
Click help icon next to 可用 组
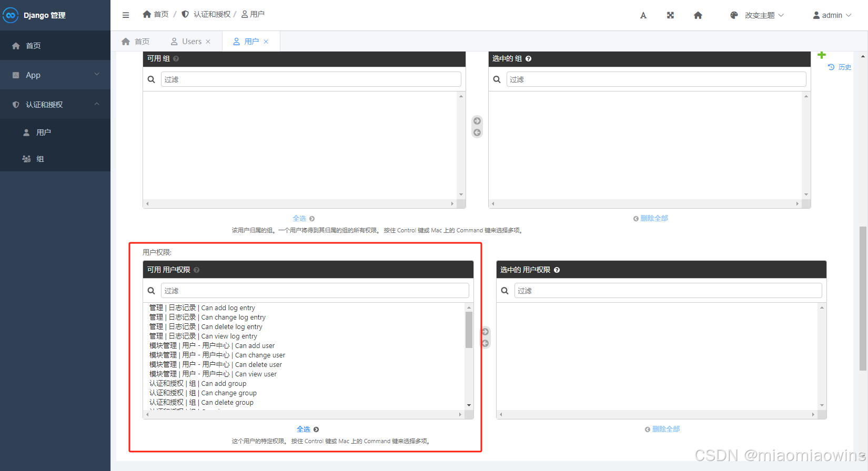pos(176,59)
